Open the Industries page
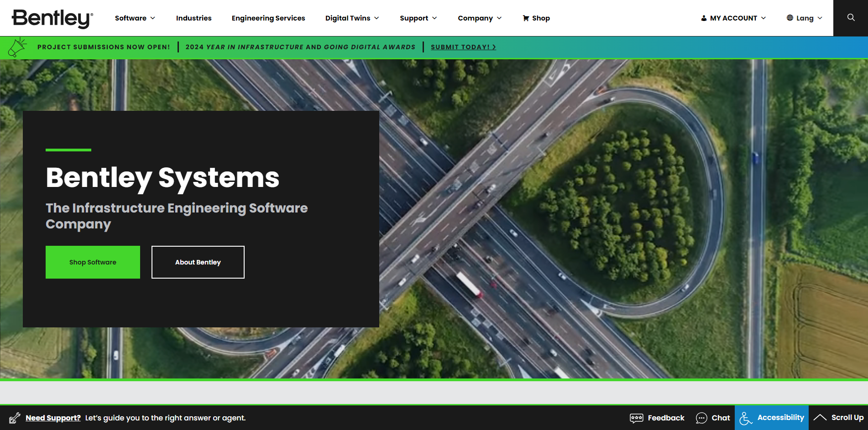868x430 pixels. click(x=193, y=18)
